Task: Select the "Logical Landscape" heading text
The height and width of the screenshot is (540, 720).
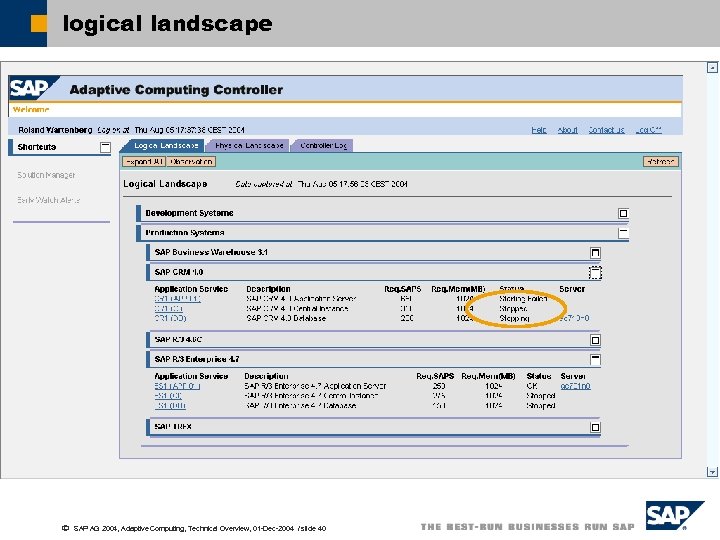Action: (165, 184)
